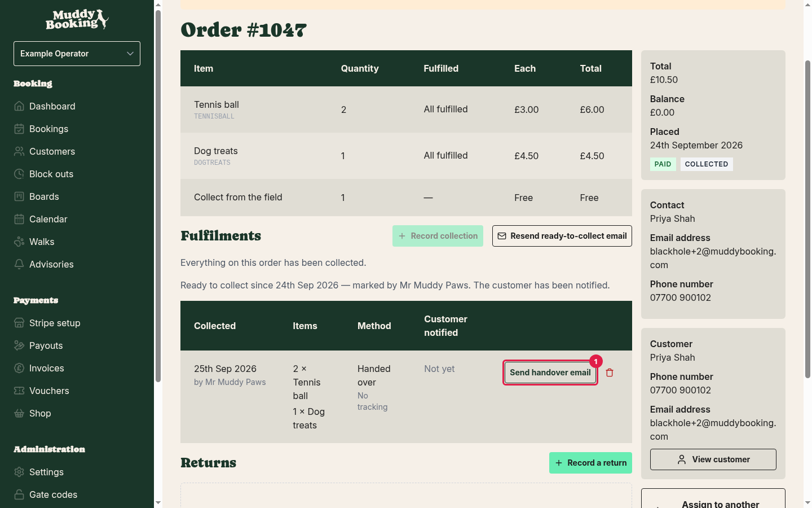812x508 pixels.
Task: Click the Settings gear icon
Action: [19, 472]
